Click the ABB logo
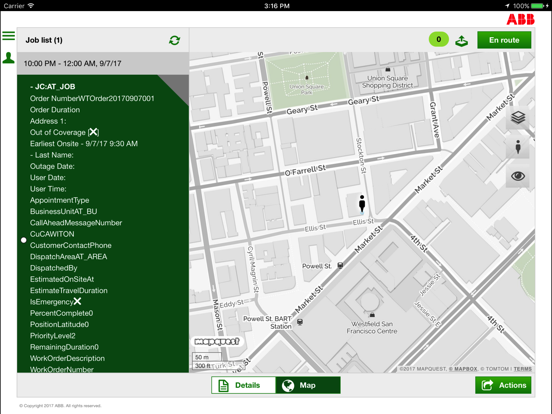552x414 pixels. tap(520, 19)
